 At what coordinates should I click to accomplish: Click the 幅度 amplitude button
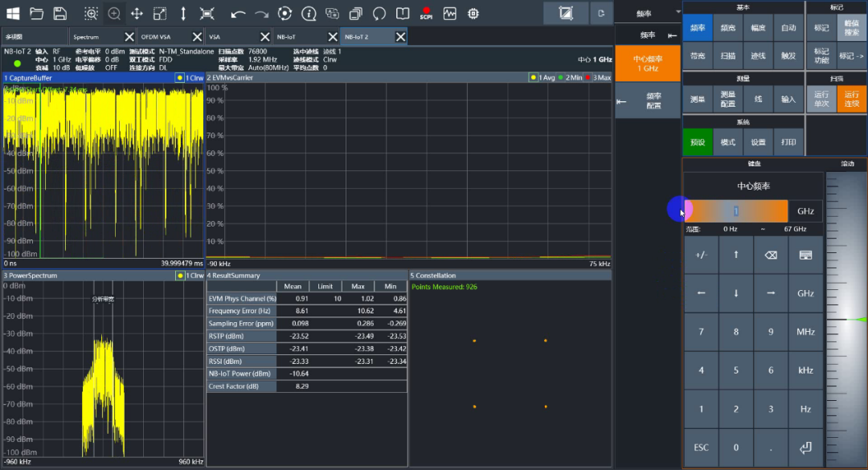click(x=758, y=27)
